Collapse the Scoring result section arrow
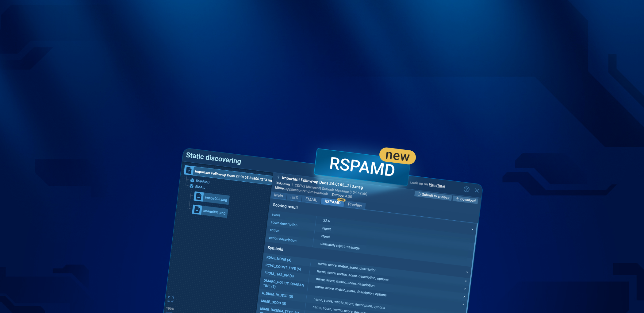The width and height of the screenshot is (644, 313). click(472, 229)
